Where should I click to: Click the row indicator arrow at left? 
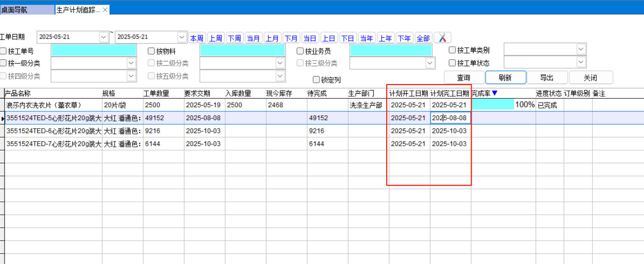pyautogui.click(x=3, y=118)
